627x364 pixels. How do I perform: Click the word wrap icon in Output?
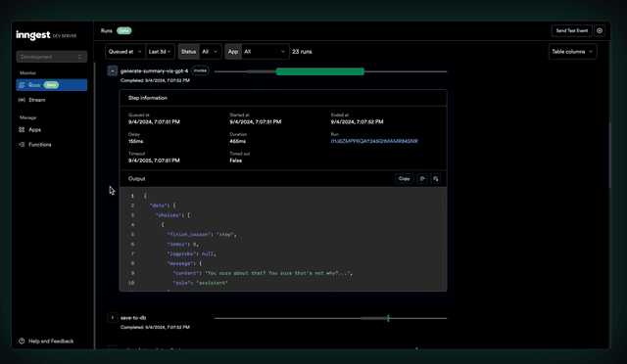[x=422, y=179]
